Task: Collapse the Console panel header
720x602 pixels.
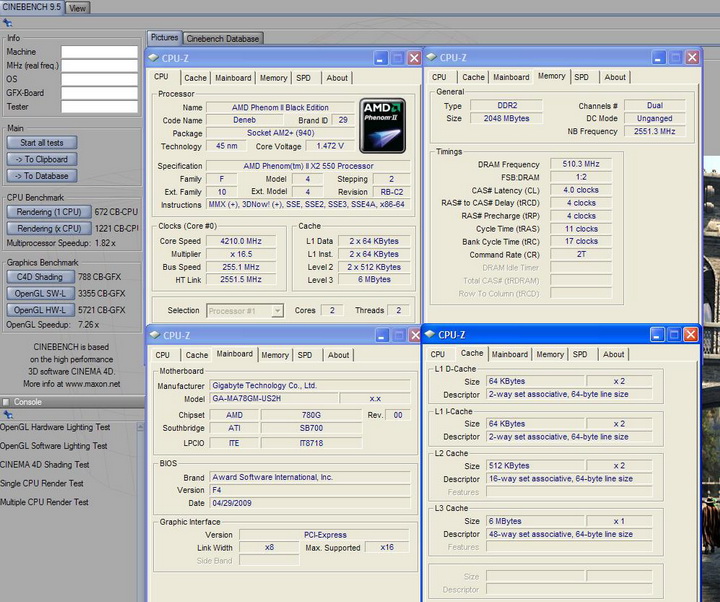Action: click(7, 402)
